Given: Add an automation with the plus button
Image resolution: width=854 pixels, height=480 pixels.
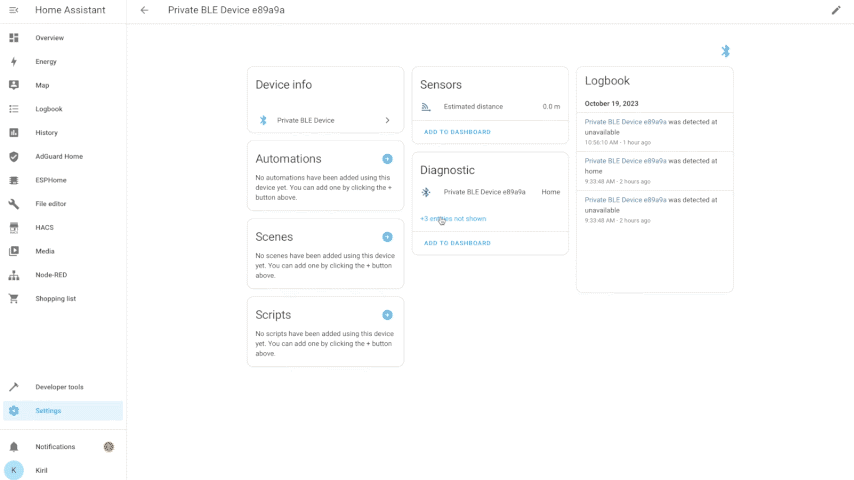Looking at the screenshot, I should point(387,159).
